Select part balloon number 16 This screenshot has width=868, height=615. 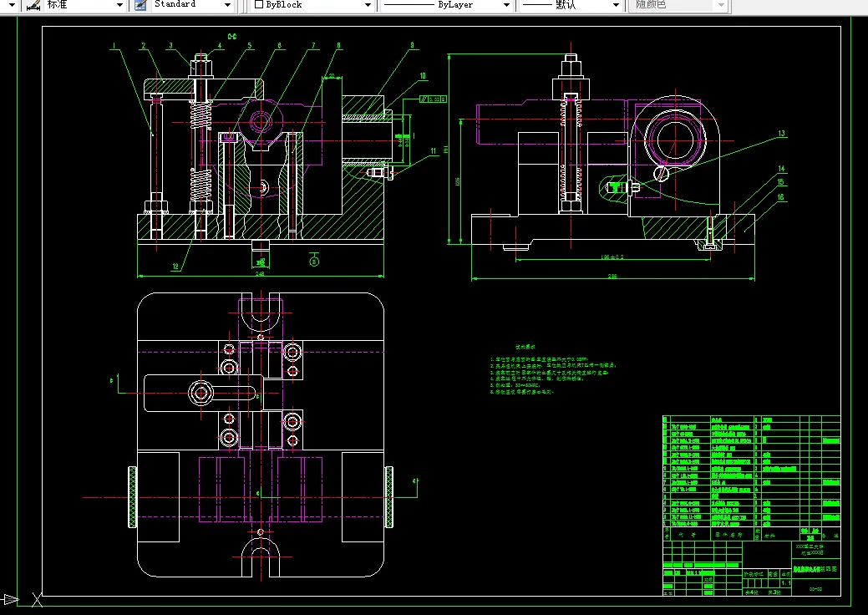click(780, 197)
